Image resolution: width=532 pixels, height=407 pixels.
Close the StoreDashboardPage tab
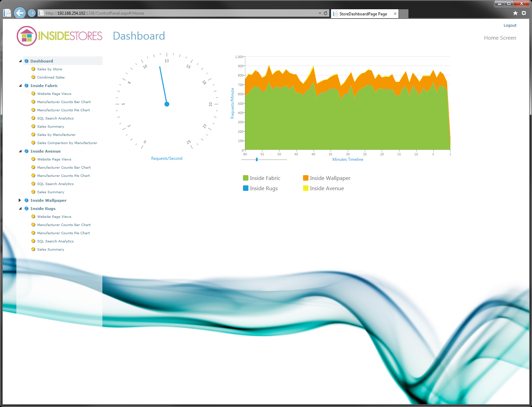pos(395,14)
